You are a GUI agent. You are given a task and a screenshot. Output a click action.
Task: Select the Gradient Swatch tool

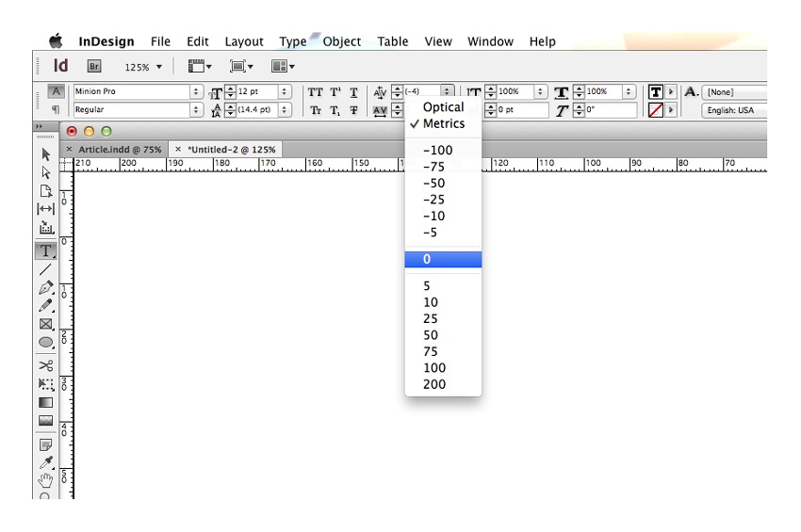[45, 402]
